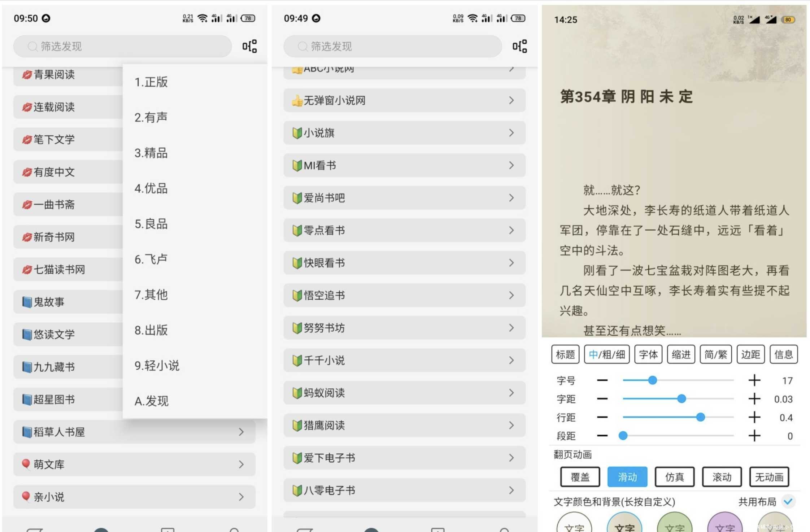
Task: Expand the 萌文库 row chevron
Action: [x=241, y=465]
